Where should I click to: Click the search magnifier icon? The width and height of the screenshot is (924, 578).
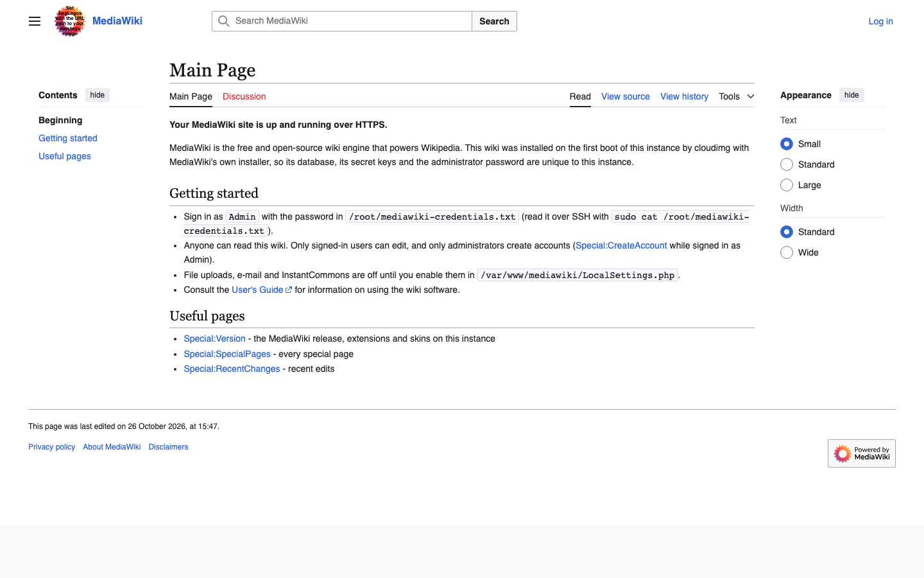tap(223, 21)
